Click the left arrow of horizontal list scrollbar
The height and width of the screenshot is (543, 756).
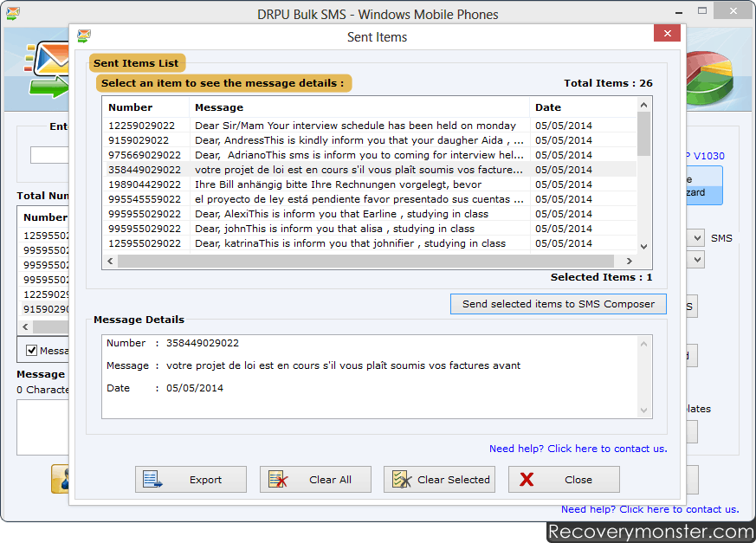(110, 261)
